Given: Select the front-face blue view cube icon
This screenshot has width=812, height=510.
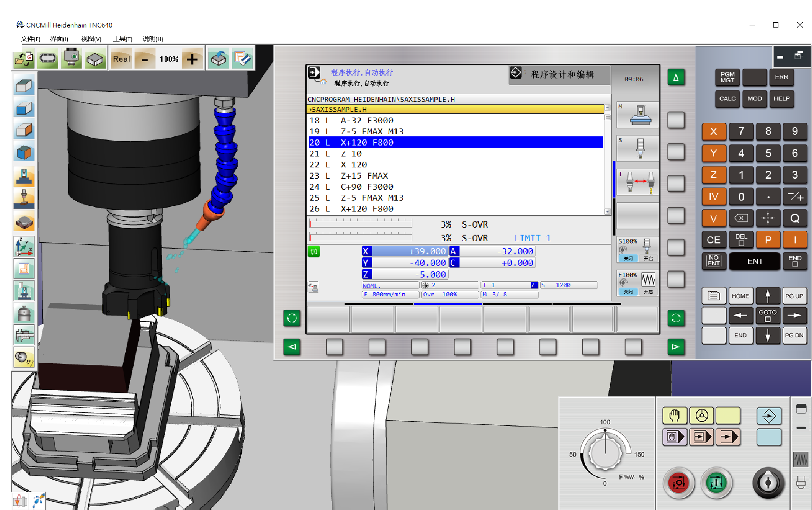Looking at the screenshot, I should 24,108.
